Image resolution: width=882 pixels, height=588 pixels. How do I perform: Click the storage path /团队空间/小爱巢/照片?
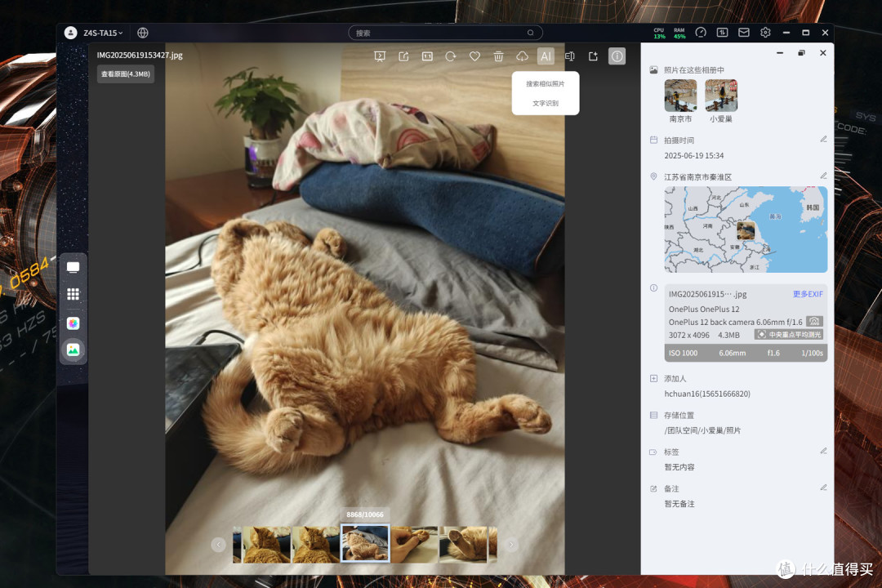pyautogui.click(x=702, y=430)
